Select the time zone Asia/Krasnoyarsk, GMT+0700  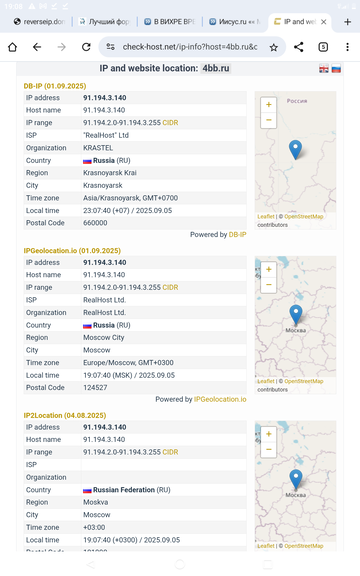click(130, 198)
